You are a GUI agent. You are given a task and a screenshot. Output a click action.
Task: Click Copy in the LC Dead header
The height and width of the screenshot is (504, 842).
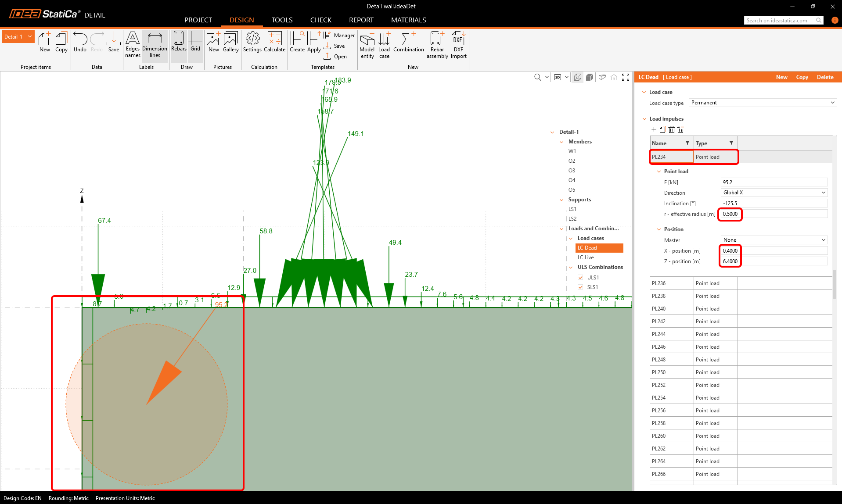pos(802,77)
